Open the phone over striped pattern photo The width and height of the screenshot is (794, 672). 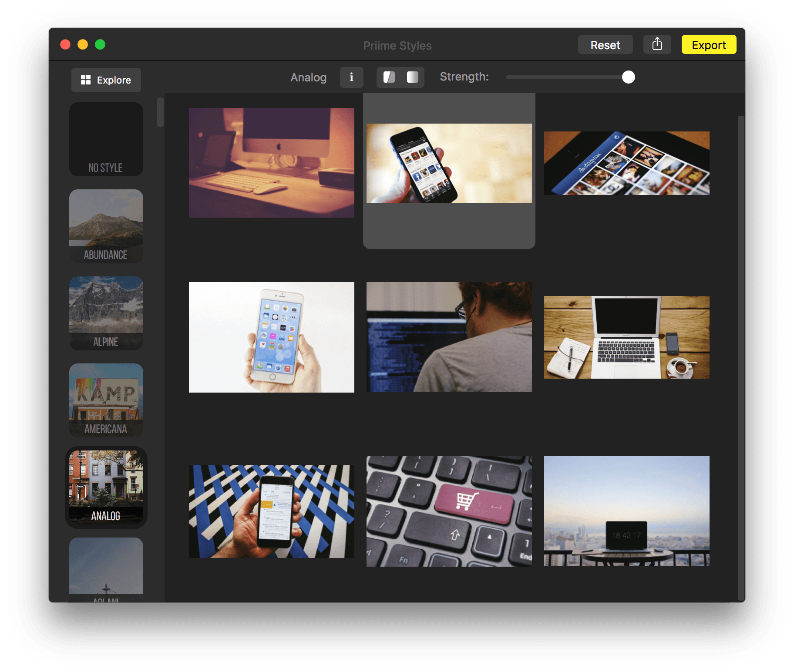pos(272,511)
